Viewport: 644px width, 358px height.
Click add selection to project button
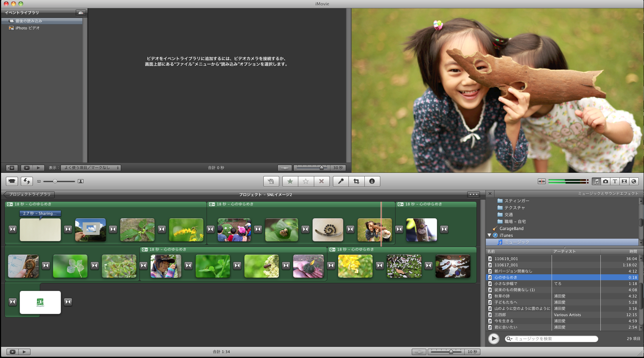click(271, 181)
